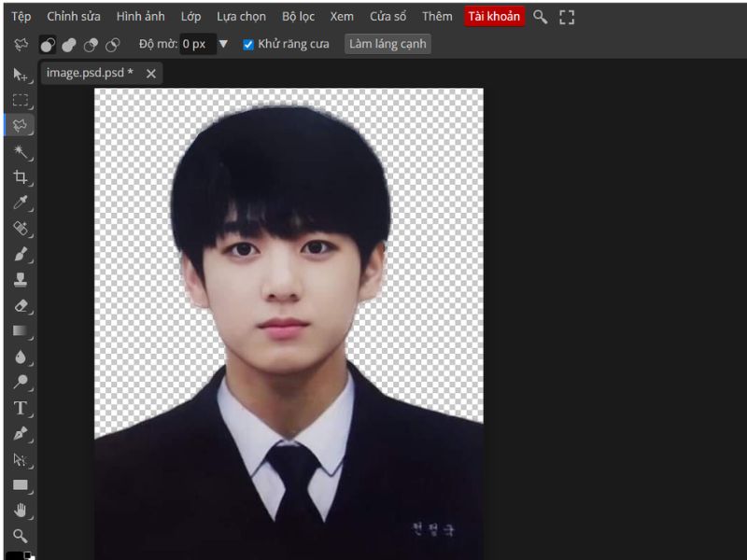Image resolution: width=747 pixels, height=560 pixels.
Task: Click the Làm láng cạnh button
Action: coord(388,44)
